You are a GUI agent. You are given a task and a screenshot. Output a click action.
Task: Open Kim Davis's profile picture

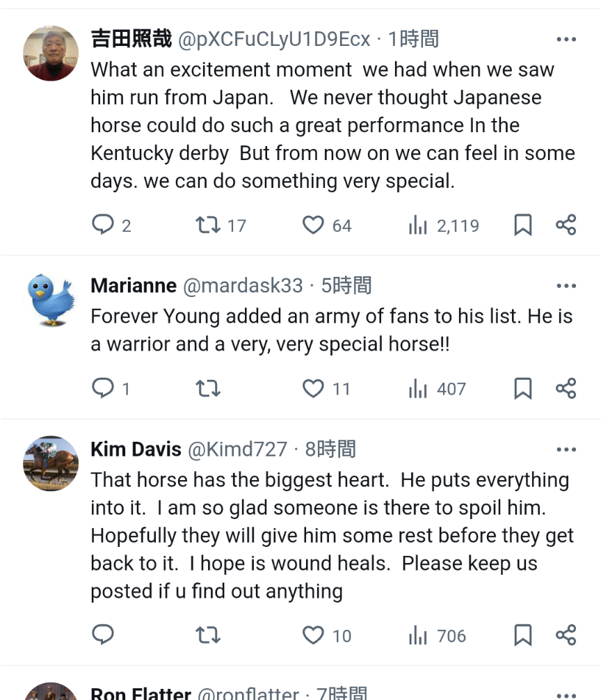[x=51, y=464]
